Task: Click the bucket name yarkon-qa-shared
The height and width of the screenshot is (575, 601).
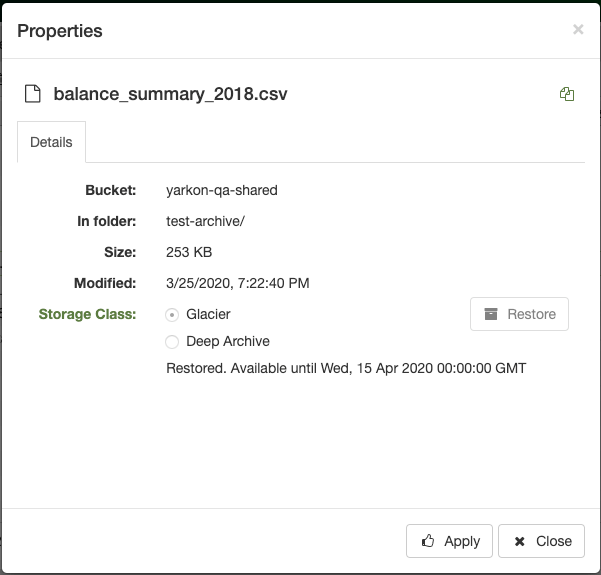Action: tap(222, 190)
